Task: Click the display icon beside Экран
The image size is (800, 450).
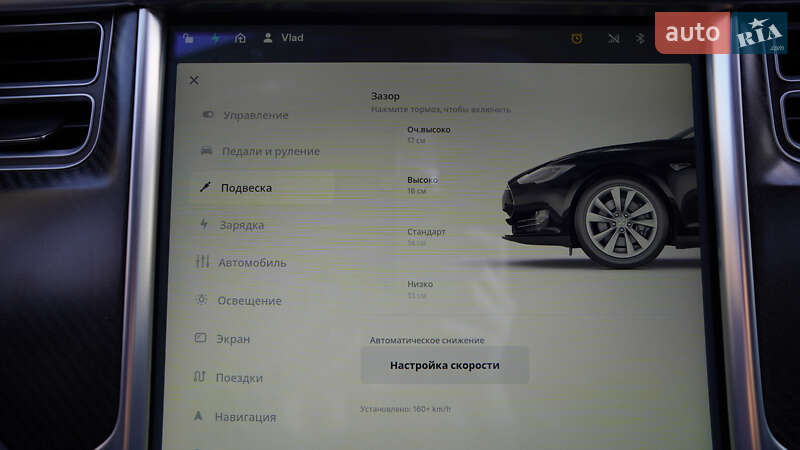Action: [200, 338]
